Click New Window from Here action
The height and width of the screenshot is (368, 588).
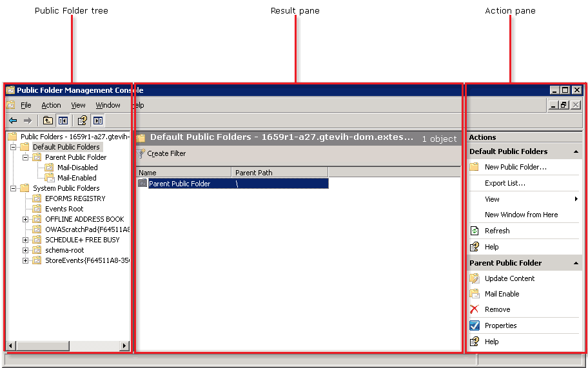coord(521,215)
